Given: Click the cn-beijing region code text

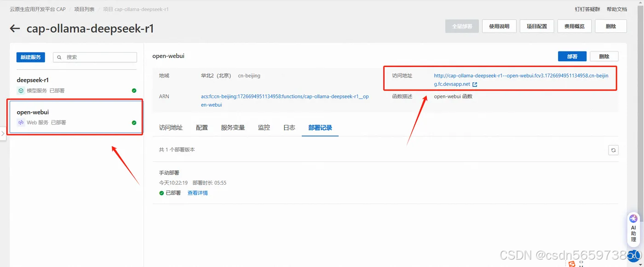Looking at the screenshot, I should point(249,75).
